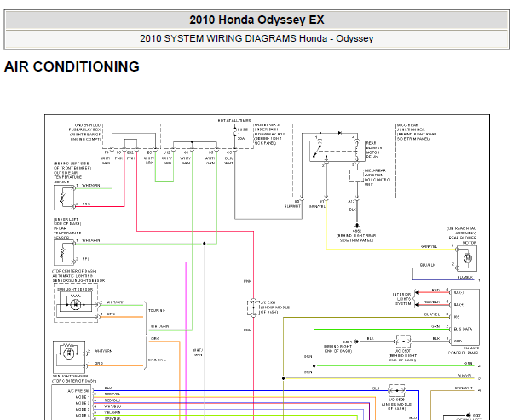Image resolution: width=513 pixels, height=420 pixels.
Task: Click the 'REAR BLOWER MOTOR RELAY' label
Action: (374, 150)
